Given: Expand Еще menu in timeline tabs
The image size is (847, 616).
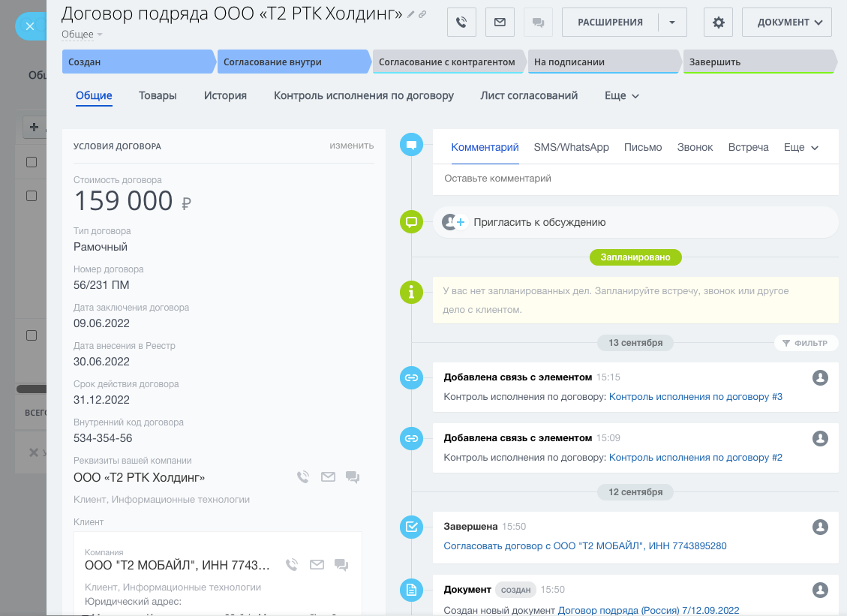Looking at the screenshot, I should pyautogui.click(x=801, y=148).
